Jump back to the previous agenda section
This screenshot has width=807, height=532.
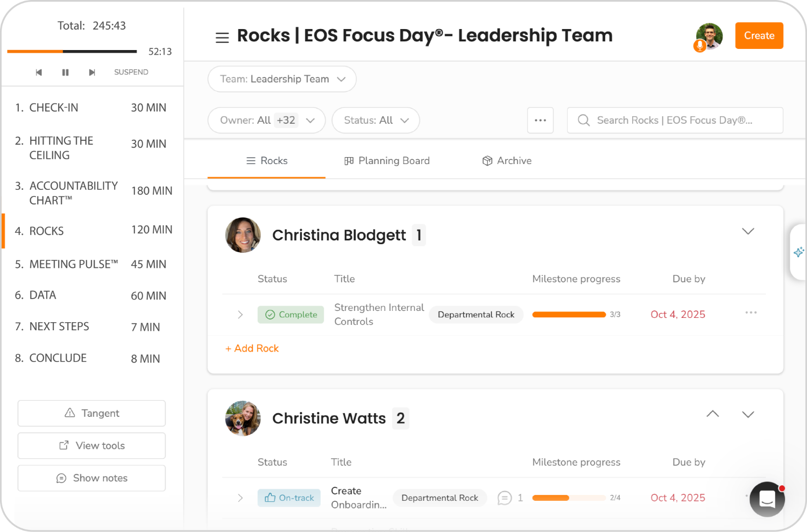click(39, 72)
